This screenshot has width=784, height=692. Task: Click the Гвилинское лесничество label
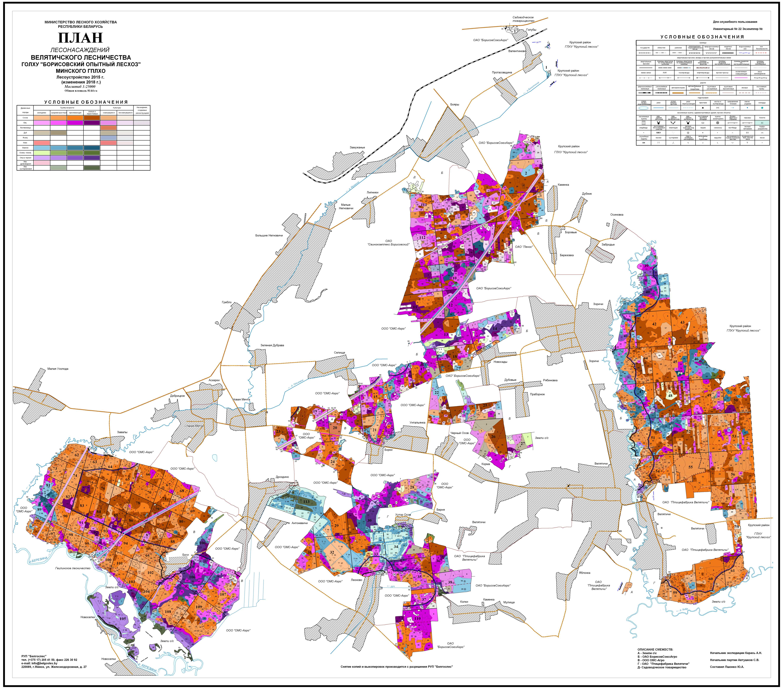click(x=73, y=569)
